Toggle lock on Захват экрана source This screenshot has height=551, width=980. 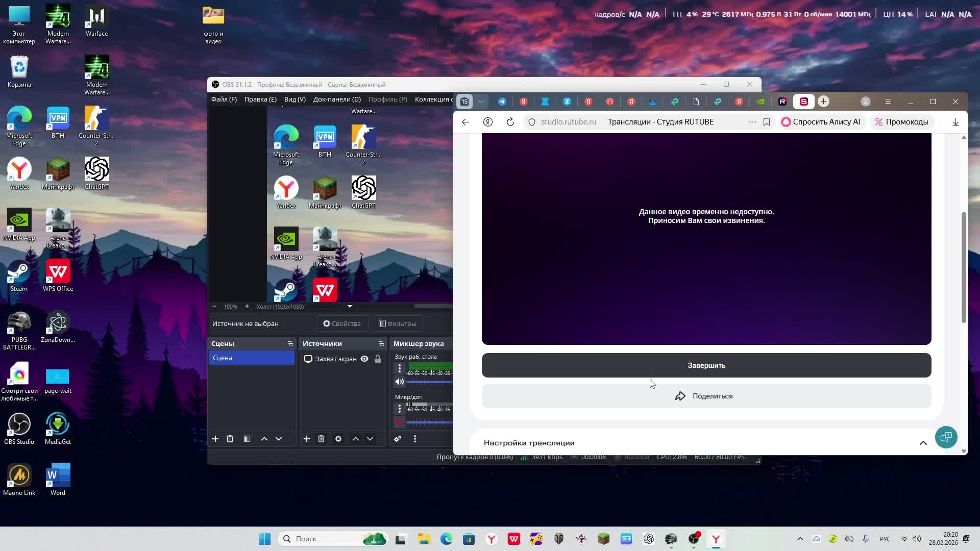point(378,359)
